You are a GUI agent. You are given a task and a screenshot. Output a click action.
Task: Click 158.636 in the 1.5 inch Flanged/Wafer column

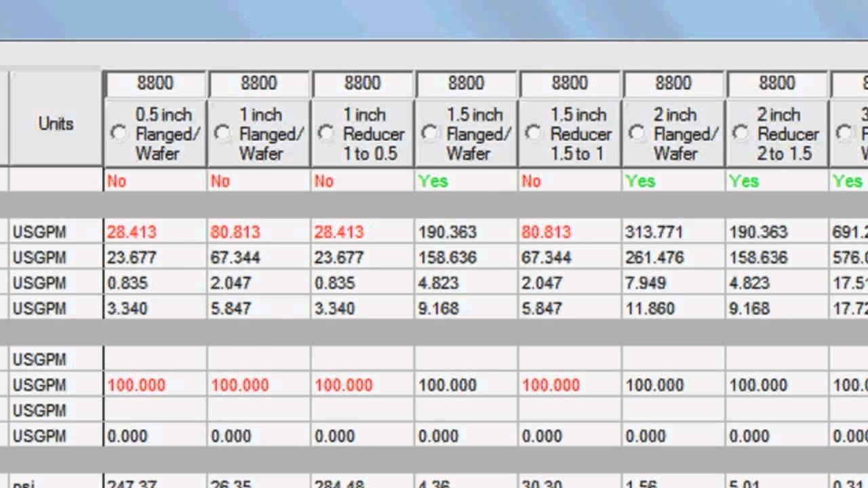click(448, 258)
